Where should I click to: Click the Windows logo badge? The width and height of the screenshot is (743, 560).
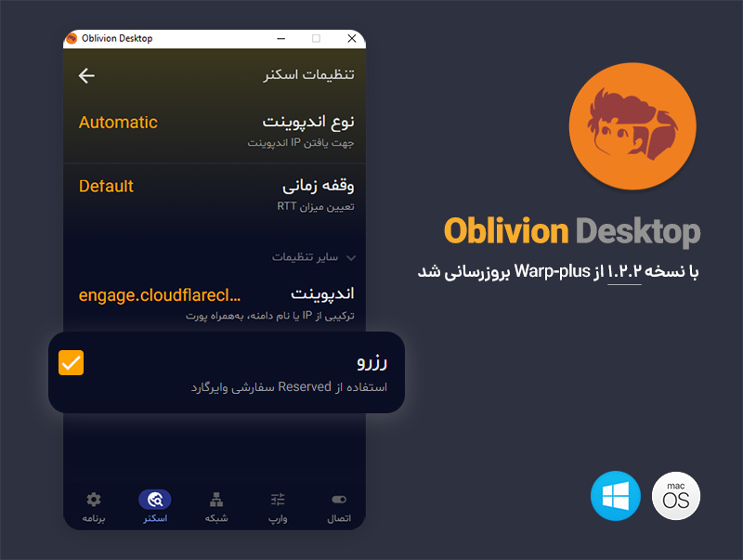(616, 496)
